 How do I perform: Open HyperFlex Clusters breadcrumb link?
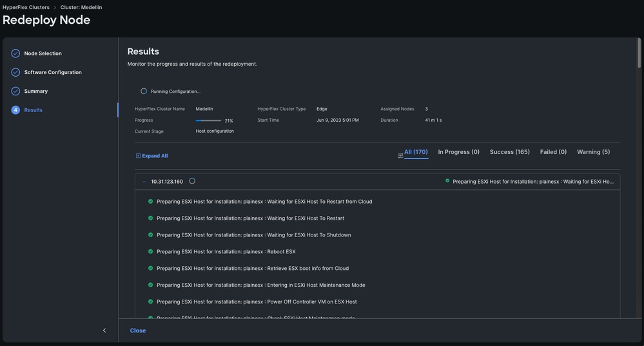click(26, 7)
